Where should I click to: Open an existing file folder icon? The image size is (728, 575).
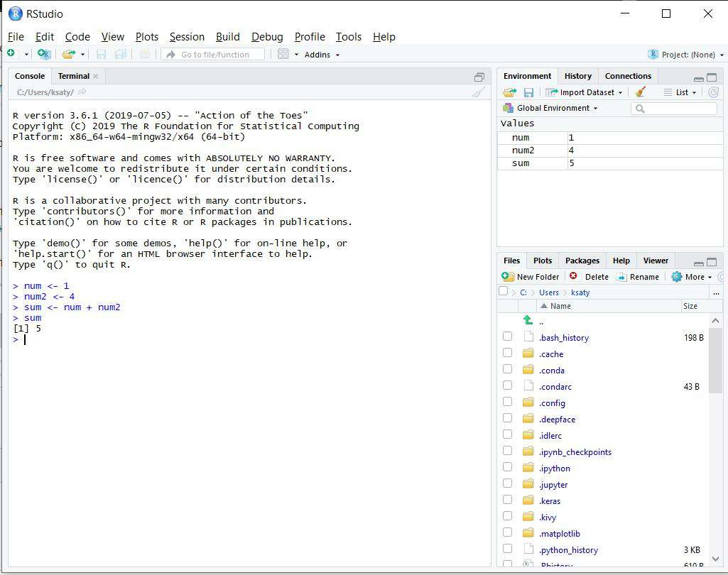click(69, 54)
